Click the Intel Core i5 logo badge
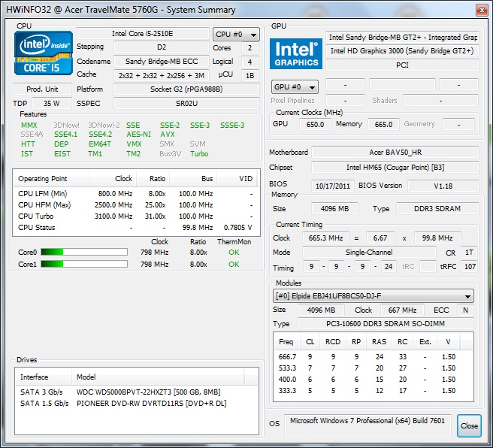Screen dimensions: 493x448 (x=44, y=53)
